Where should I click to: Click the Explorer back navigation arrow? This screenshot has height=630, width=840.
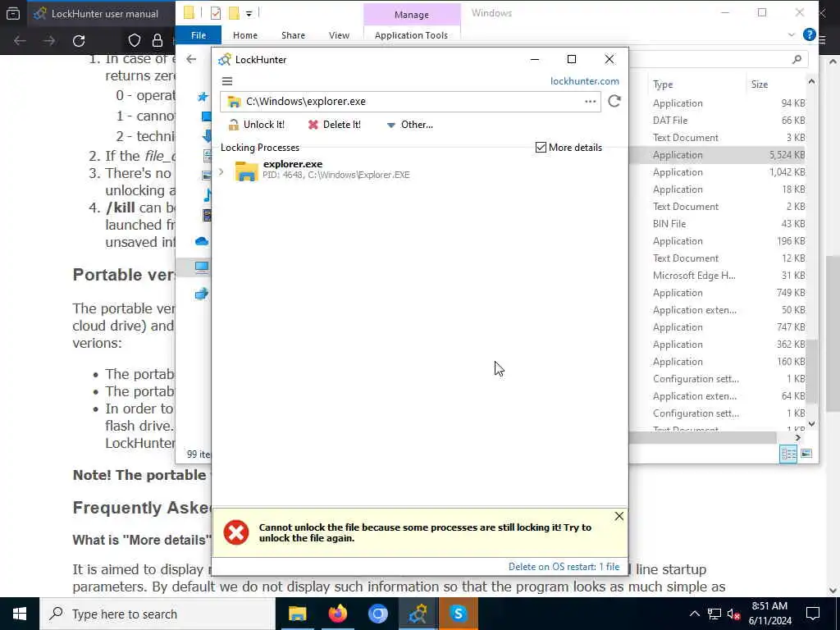[x=191, y=59]
